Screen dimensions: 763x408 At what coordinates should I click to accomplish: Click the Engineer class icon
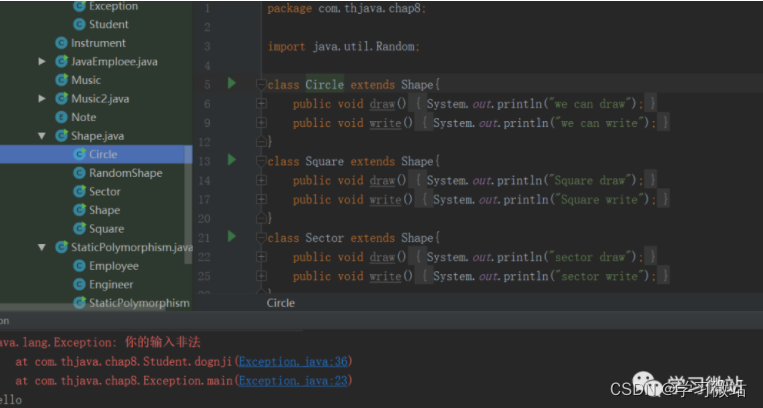coord(79,284)
